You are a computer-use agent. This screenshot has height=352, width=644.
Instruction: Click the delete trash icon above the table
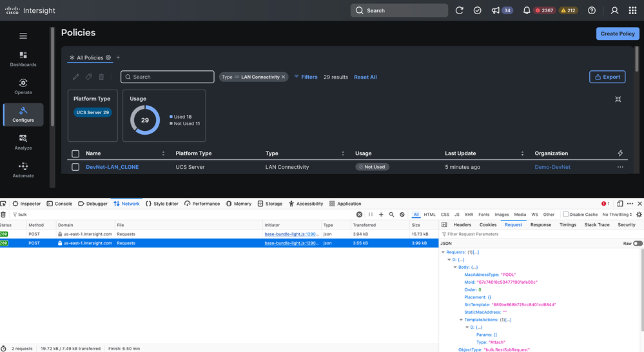pyautogui.click(x=101, y=77)
